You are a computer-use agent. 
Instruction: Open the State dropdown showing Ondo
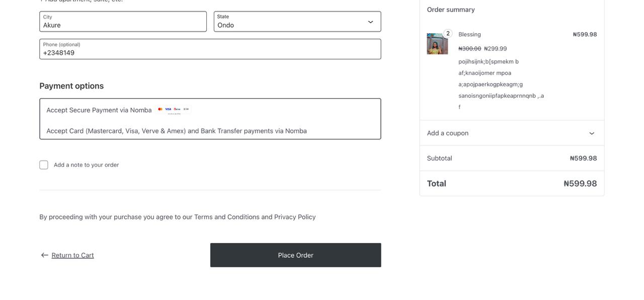point(297,21)
